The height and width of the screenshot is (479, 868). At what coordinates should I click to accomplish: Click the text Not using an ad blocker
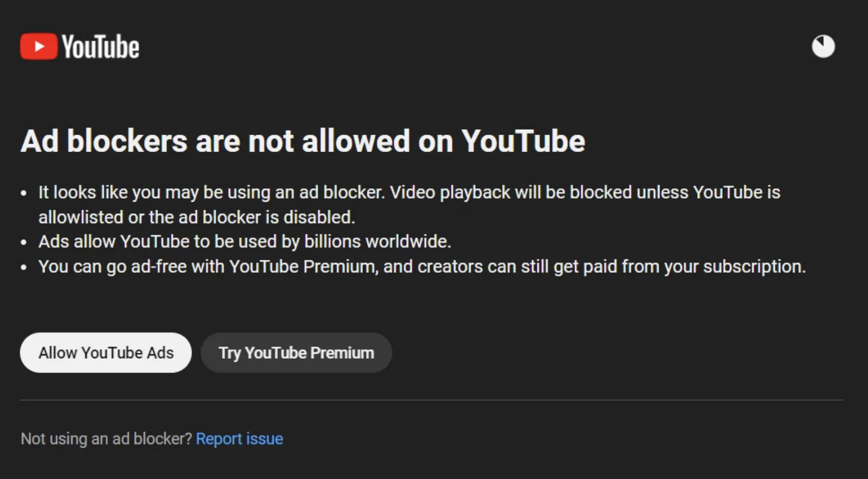click(x=105, y=439)
